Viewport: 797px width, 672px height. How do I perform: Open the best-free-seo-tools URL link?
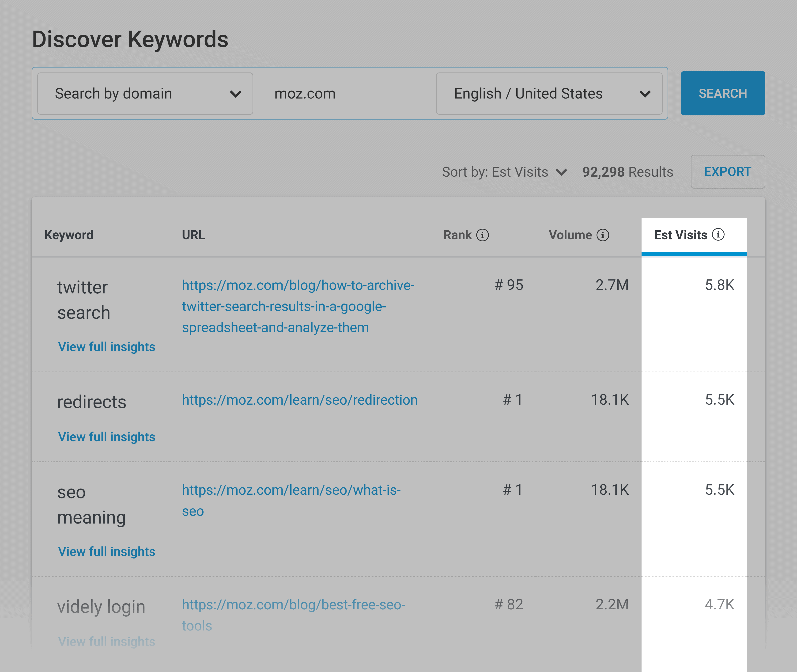click(294, 615)
